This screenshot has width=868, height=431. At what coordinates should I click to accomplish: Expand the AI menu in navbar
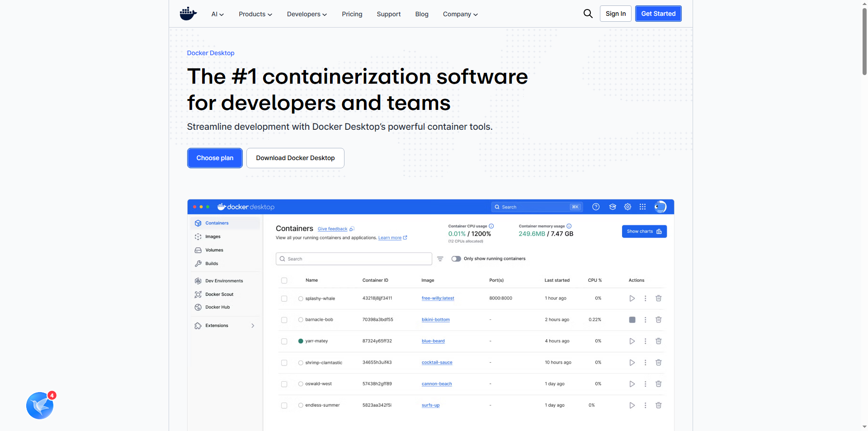pos(217,14)
